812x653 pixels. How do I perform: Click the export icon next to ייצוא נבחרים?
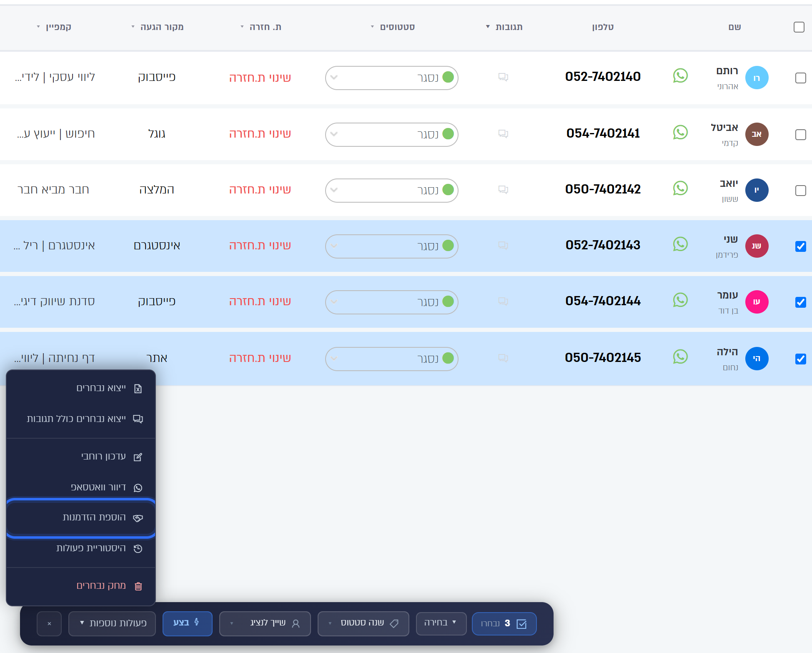(138, 389)
